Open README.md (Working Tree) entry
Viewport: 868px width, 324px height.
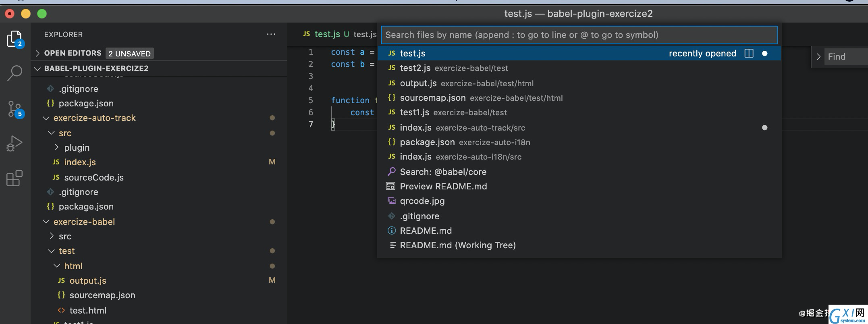coord(579,245)
